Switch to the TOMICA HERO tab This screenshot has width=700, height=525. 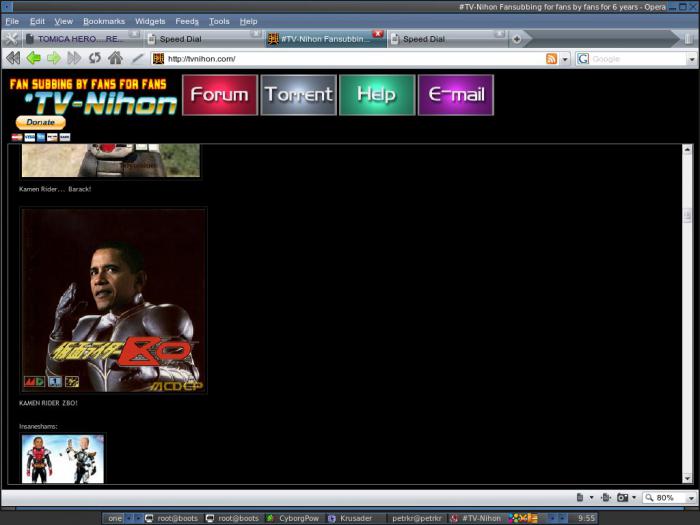(x=82, y=39)
